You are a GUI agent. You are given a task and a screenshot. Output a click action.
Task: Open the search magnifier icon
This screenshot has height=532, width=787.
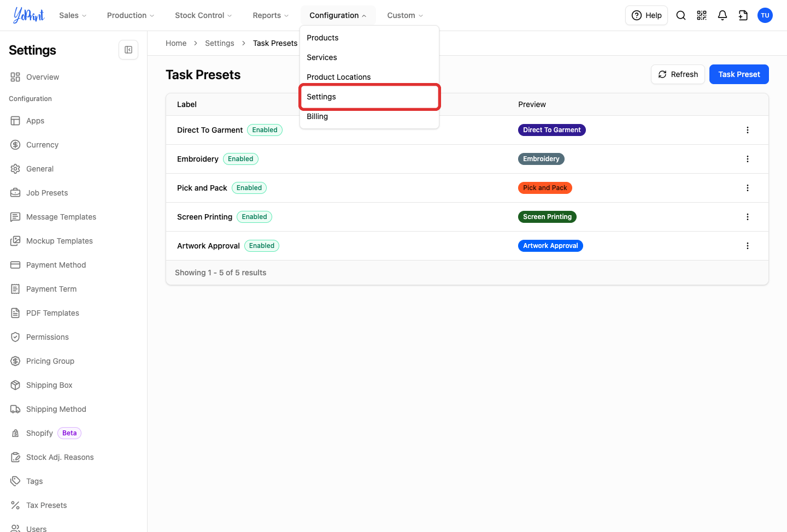point(681,15)
